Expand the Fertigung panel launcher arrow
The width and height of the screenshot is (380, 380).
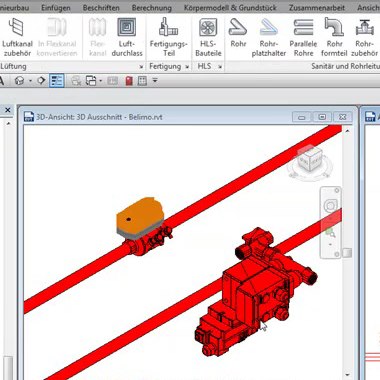pyautogui.click(x=187, y=67)
